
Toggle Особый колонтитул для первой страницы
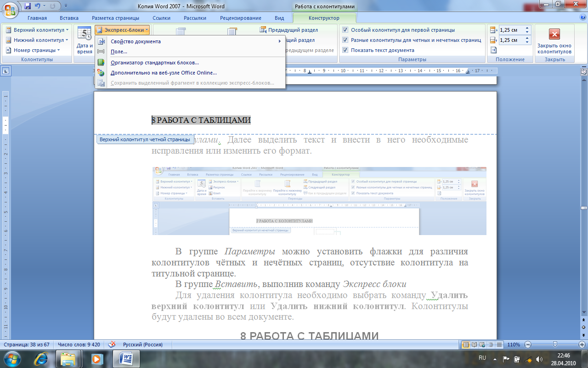(x=399, y=30)
